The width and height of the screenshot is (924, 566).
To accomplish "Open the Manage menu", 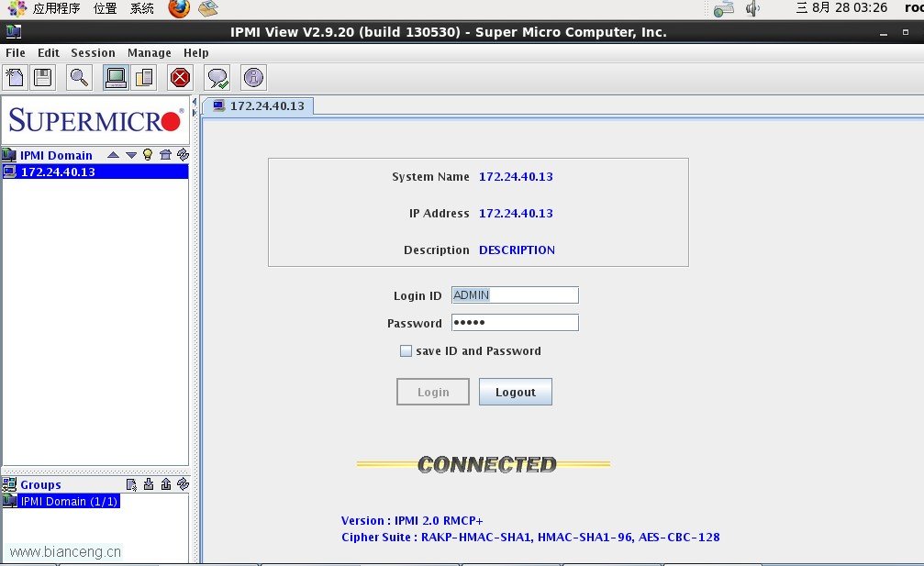I will [x=149, y=53].
